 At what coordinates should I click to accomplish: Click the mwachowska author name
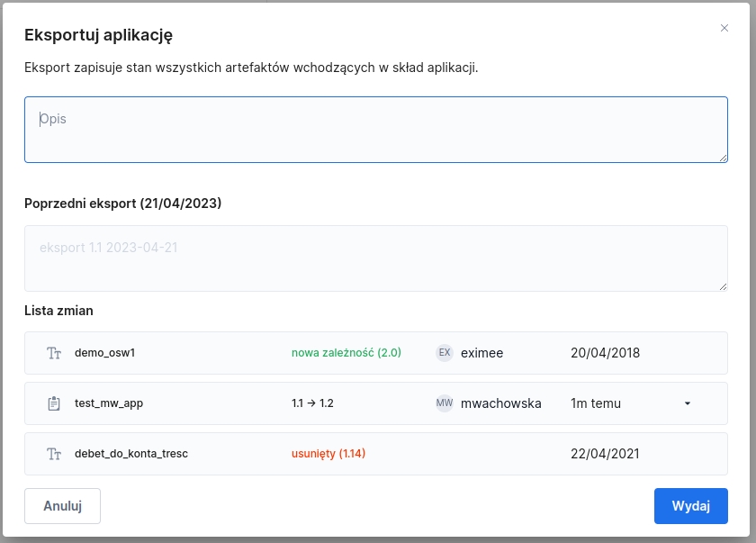click(x=500, y=403)
